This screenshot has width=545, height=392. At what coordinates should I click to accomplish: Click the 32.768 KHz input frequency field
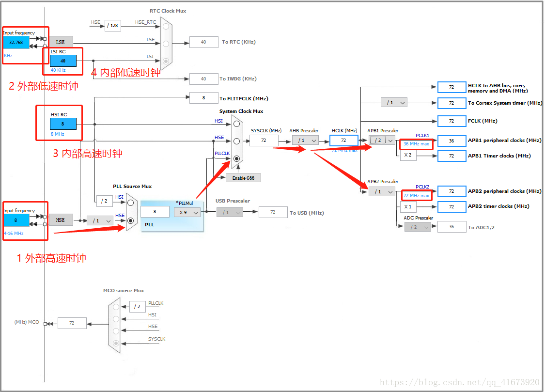(x=16, y=43)
